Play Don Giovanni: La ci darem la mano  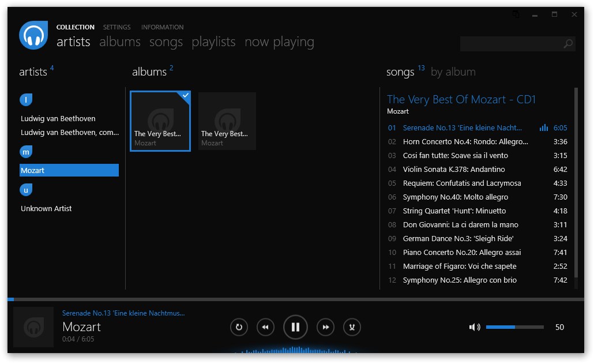[477, 224]
